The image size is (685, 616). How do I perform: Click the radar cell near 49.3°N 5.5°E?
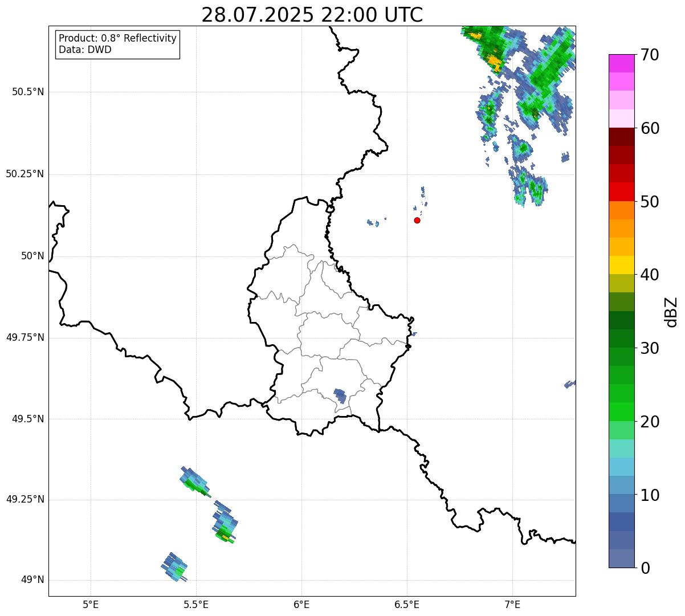tap(194, 481)
